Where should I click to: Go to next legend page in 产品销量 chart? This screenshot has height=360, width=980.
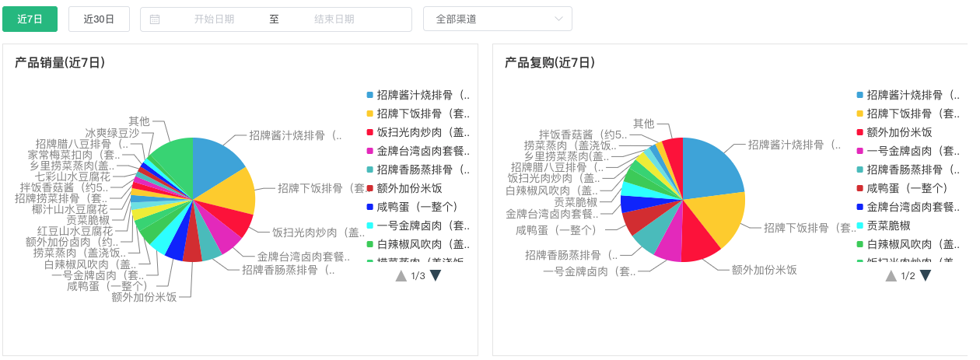(436, 275)
